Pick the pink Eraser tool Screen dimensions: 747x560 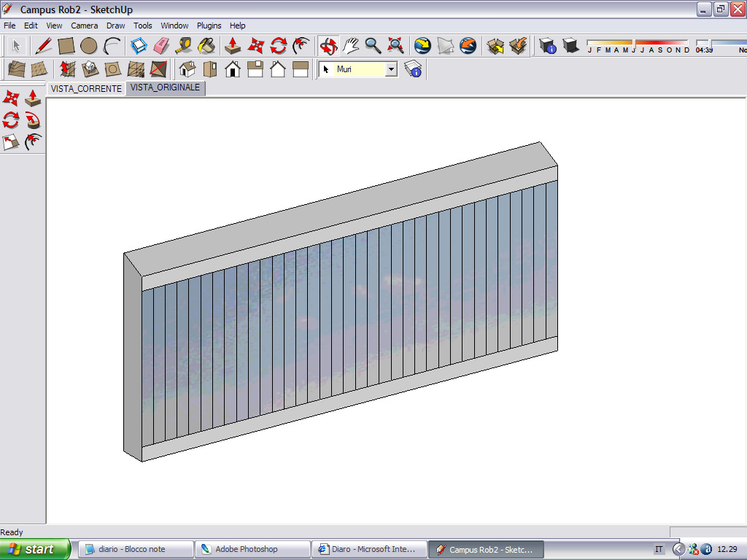(161, 46)
